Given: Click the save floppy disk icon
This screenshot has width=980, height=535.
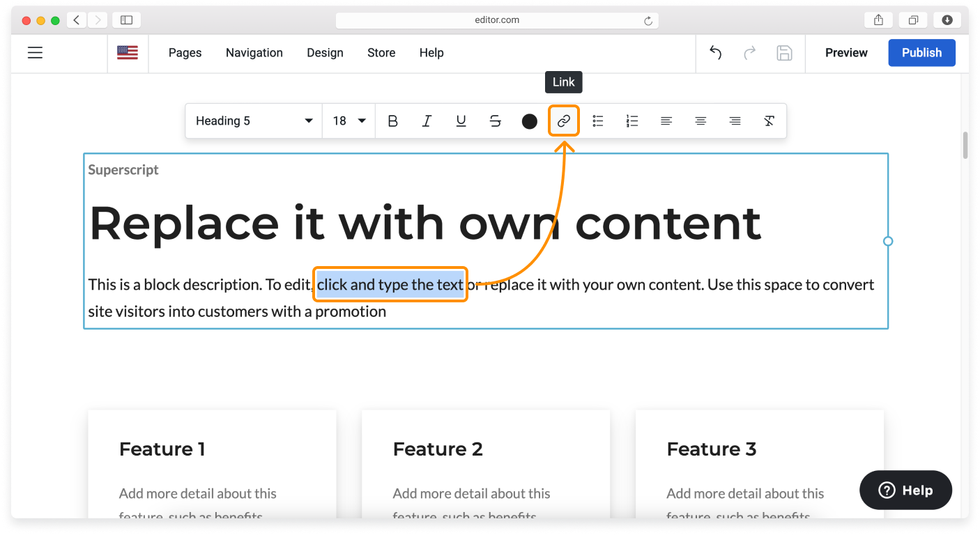Looking at the screenshot, I should tap(784, 53).
